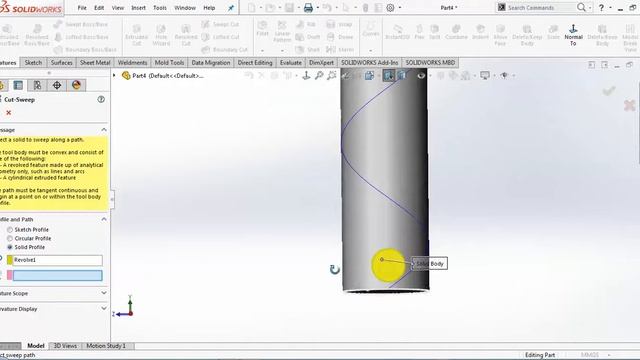Open the Options gear dropdown arrow
The height and width of the screenshot is (360, 640).
point(400,8)
